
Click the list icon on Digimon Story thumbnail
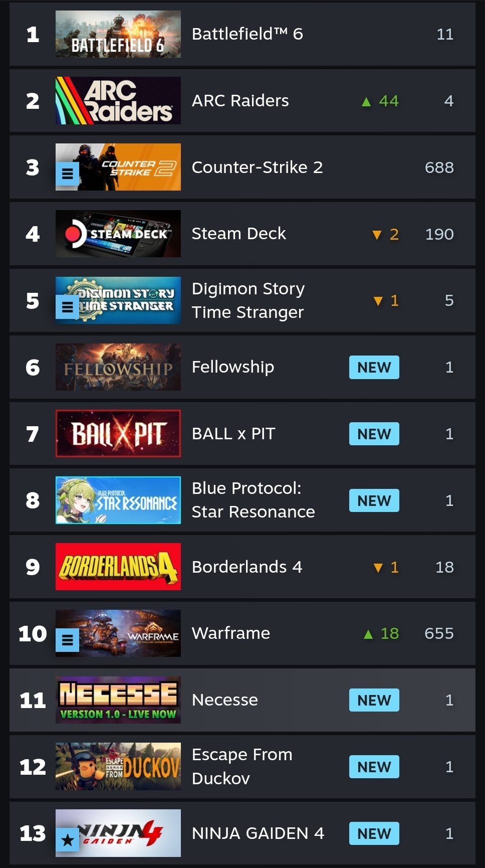(67, 307)
